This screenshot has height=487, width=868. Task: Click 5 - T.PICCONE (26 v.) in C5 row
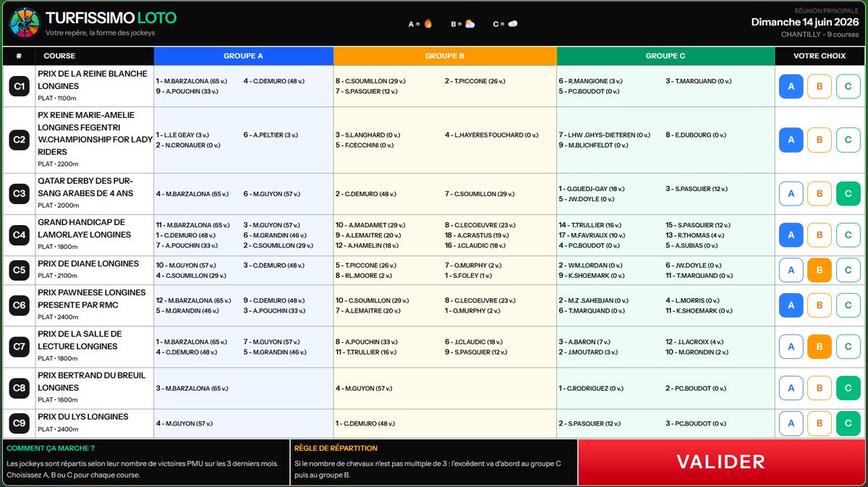coord(366,266)
